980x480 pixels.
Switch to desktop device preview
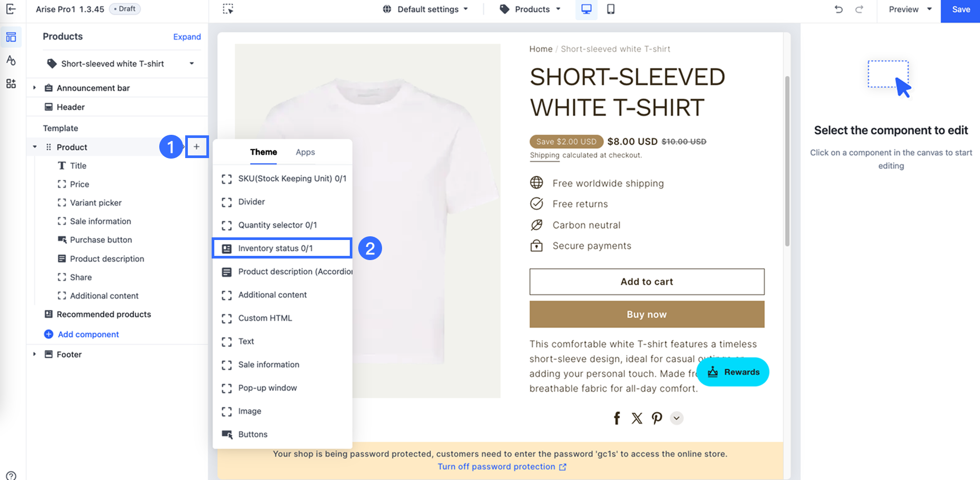click(586, 9)
